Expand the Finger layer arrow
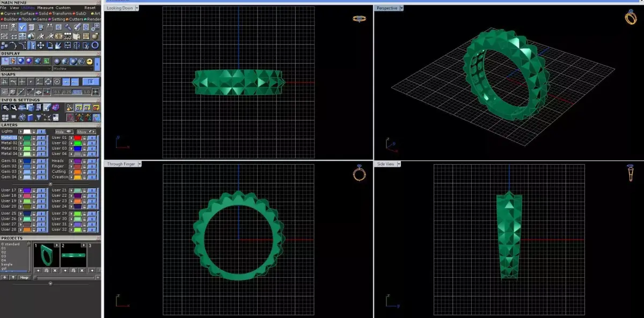 coord(71,166)
